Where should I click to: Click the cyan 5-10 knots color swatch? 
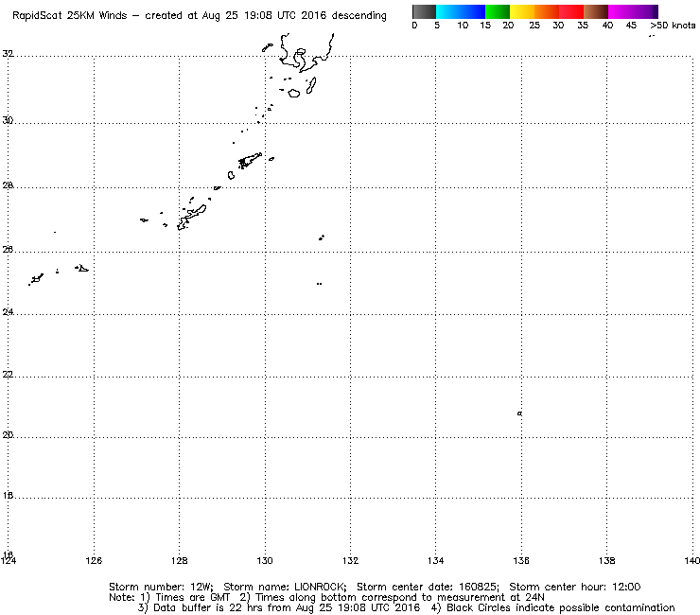pos(448,11)
